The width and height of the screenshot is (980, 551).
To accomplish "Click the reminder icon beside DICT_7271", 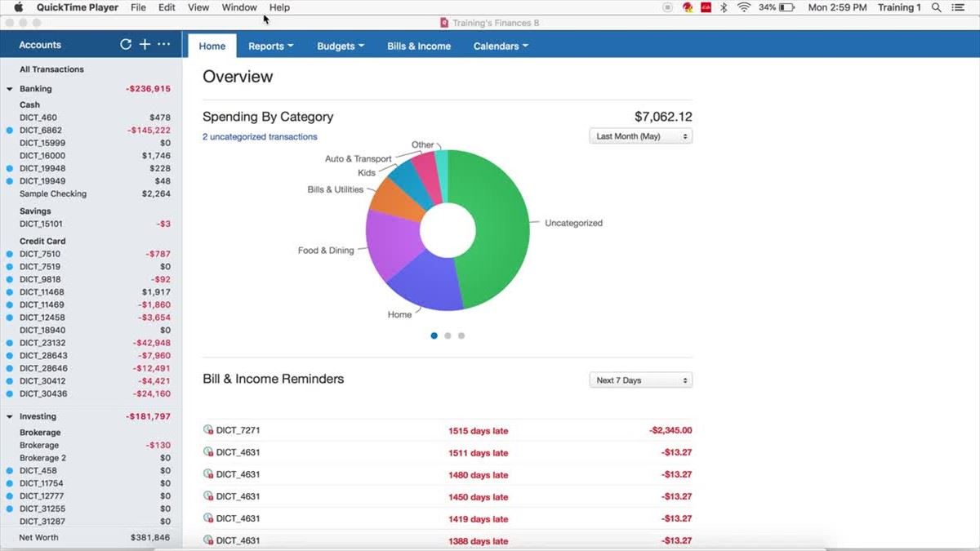I will [208, 430].
